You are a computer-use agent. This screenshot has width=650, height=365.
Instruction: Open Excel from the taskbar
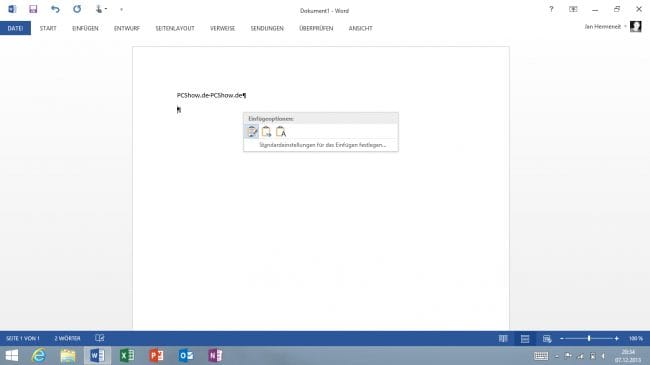tap(127, 356)
